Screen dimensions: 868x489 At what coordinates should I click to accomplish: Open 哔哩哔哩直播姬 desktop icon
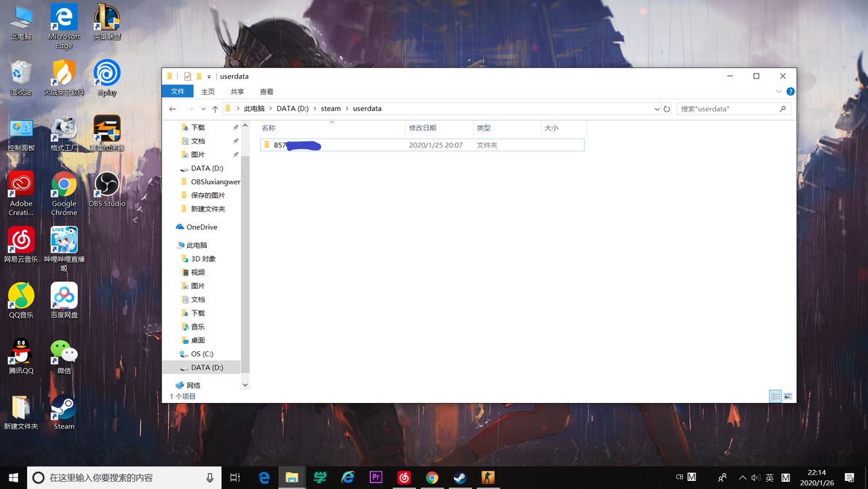coord(63,249)
